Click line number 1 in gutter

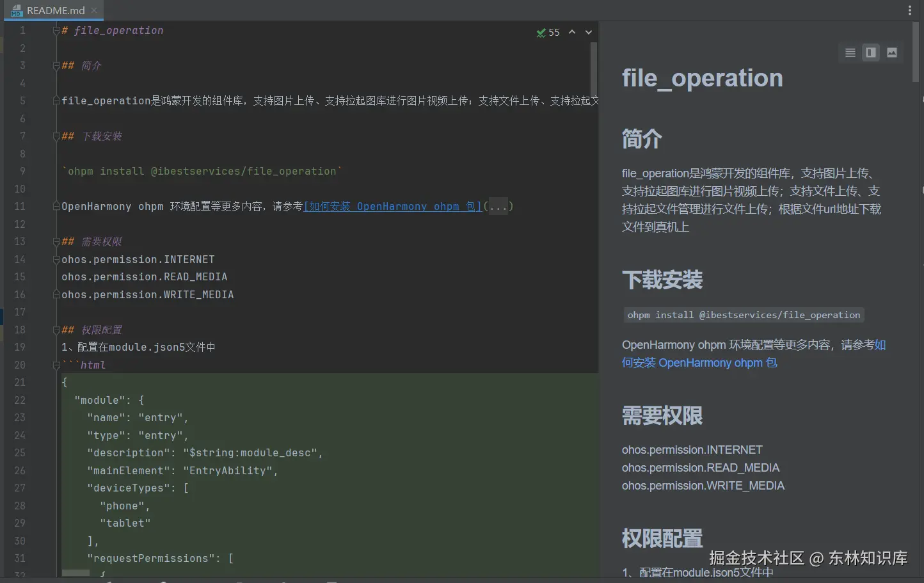22,31
